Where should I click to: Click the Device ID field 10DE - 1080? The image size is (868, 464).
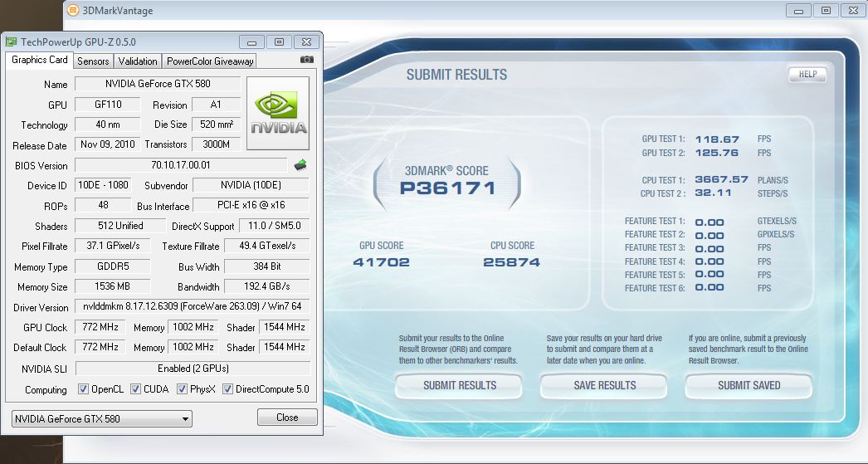point(103,185)
